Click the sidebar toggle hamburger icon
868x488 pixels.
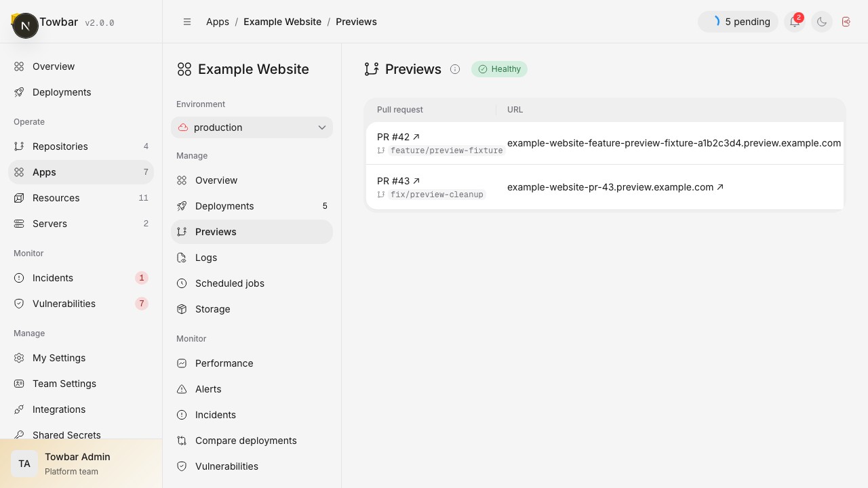pos(187,22)
